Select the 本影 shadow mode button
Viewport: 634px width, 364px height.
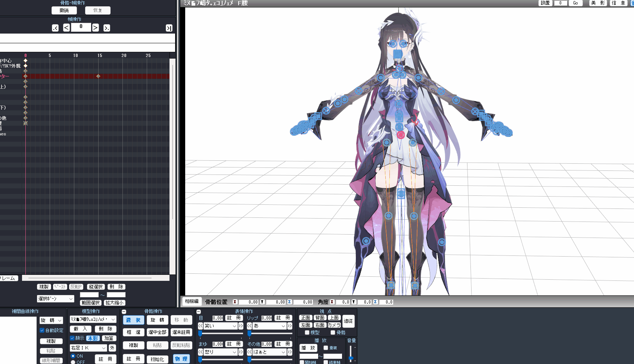(93, 338)
